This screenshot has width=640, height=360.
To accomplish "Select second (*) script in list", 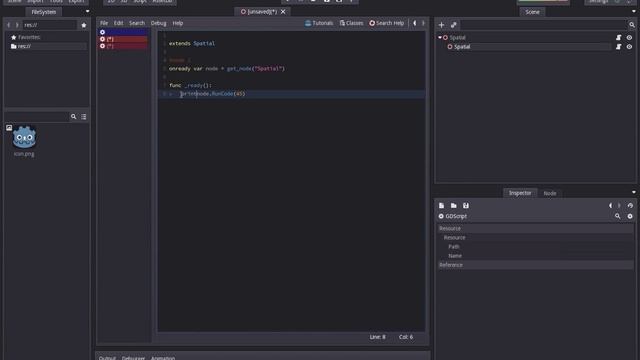I will [x=123, y=39].
